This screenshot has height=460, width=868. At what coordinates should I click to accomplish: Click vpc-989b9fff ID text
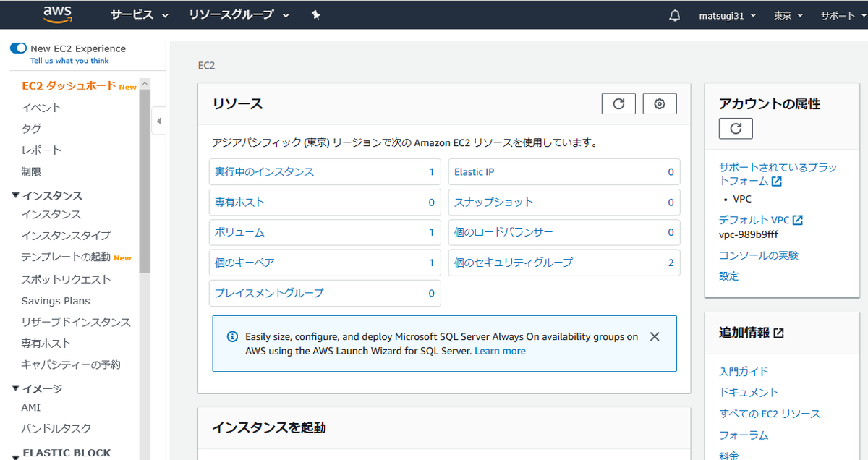pyautogui.click(x=749, y=234)
